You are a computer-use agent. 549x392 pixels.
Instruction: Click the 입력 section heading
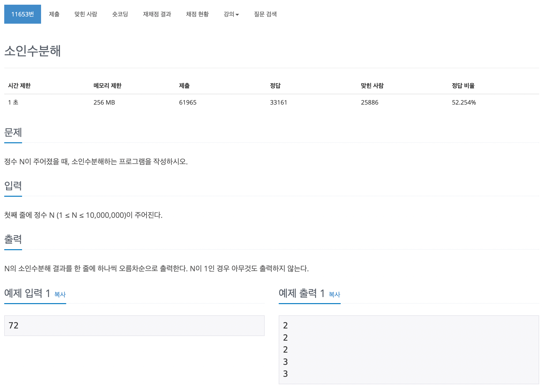[13, 186]
